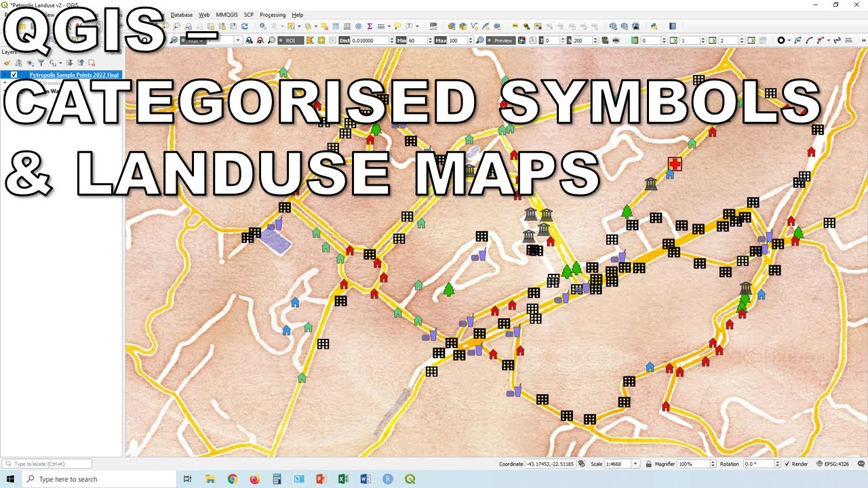Screen dimensions: 868x488
Task: Click the red cross hospital marker on map
Action: 675,164
